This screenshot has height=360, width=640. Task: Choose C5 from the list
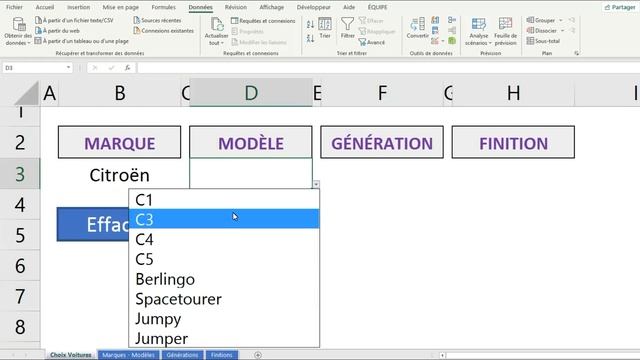(224, 259)
